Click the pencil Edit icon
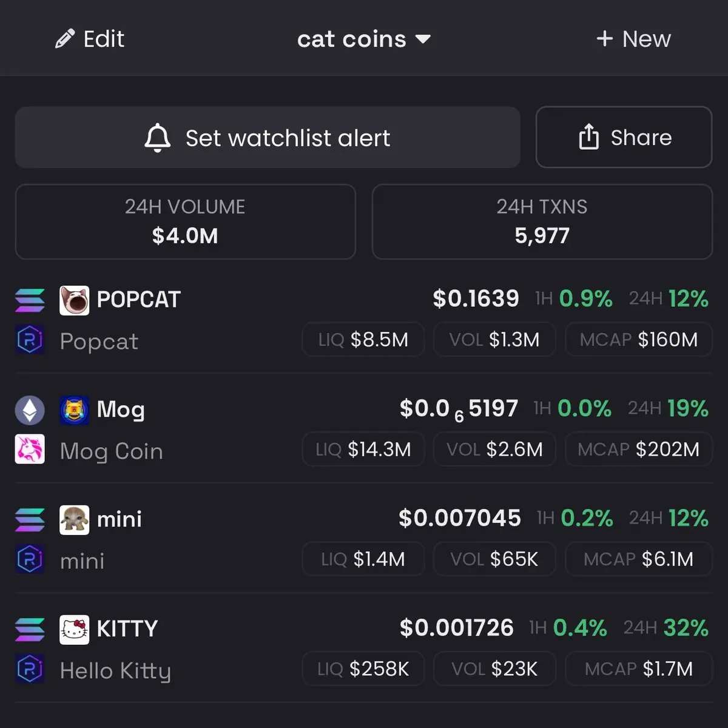Image resolution: width=728 pixels, height=728 pixels. coord(64,39)
